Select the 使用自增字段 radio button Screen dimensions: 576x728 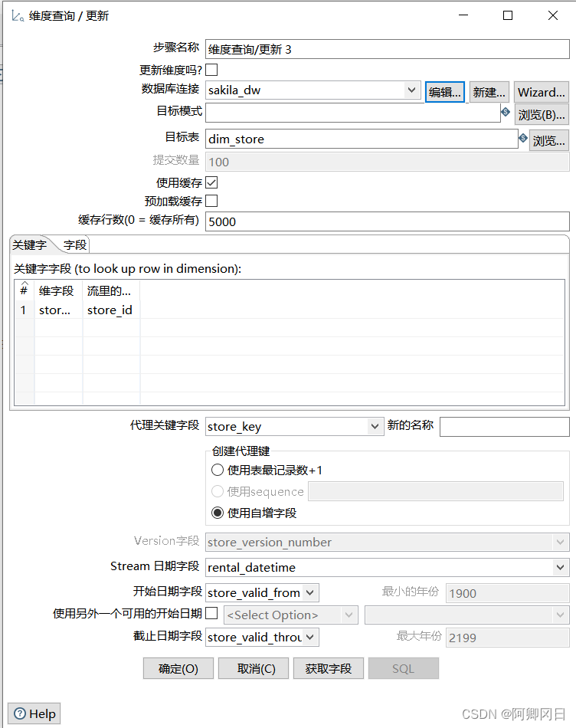tap(218, 513)
